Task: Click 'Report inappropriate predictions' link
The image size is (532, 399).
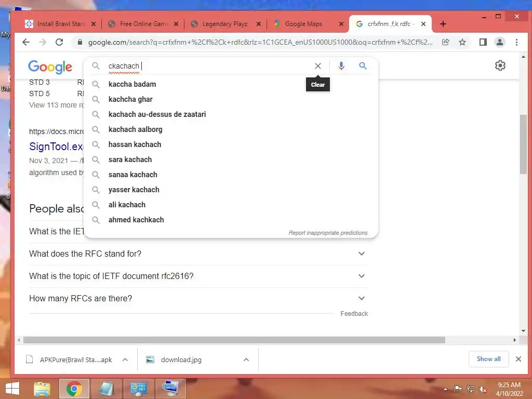Action: (328, 233)
